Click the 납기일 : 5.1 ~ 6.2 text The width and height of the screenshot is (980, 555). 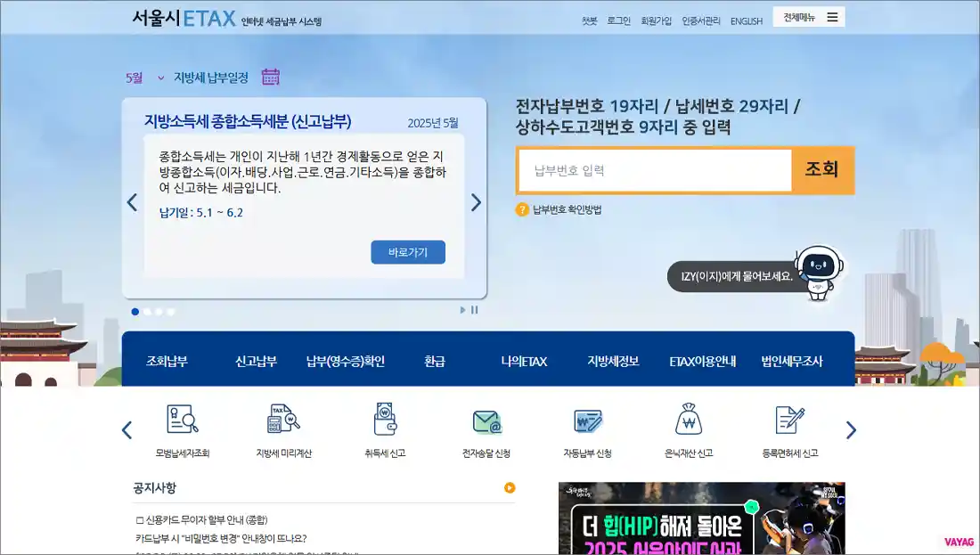[x=201, y=213]
